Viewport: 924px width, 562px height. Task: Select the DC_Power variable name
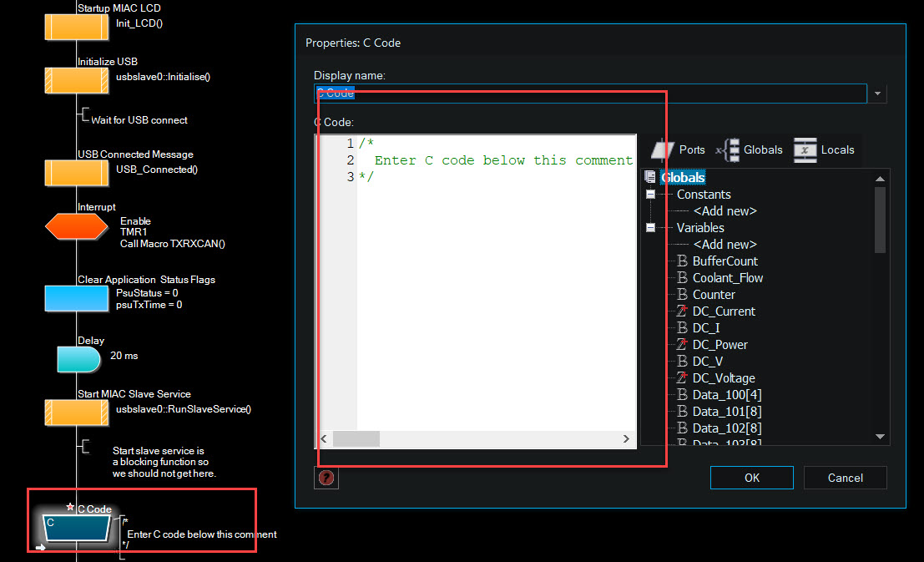tap(720, 344)
